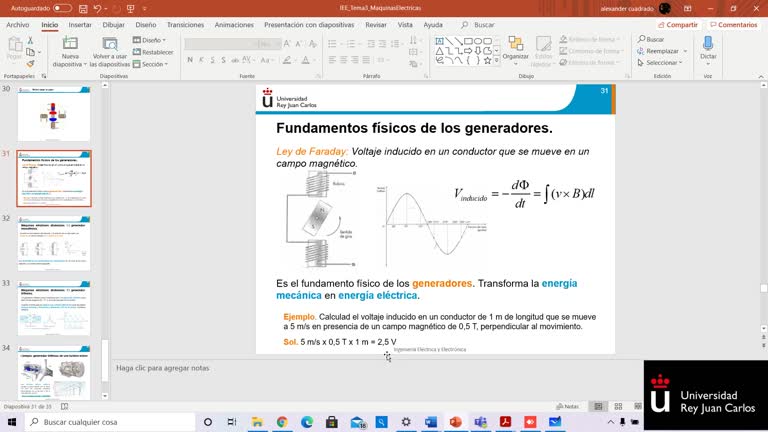Click the Windows taskbar search box
Image resolution: width=768 pixels, height=432 pixels.
click(110, 422)
